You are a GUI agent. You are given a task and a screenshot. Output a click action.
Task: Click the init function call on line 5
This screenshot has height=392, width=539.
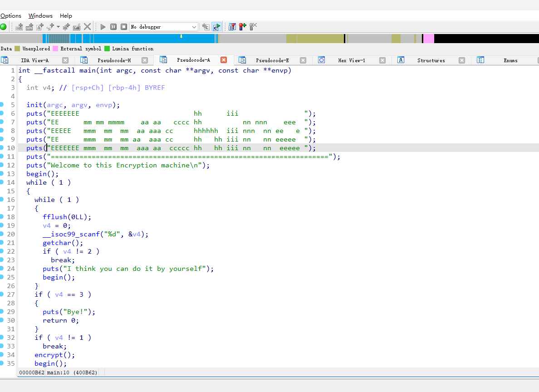34,105
